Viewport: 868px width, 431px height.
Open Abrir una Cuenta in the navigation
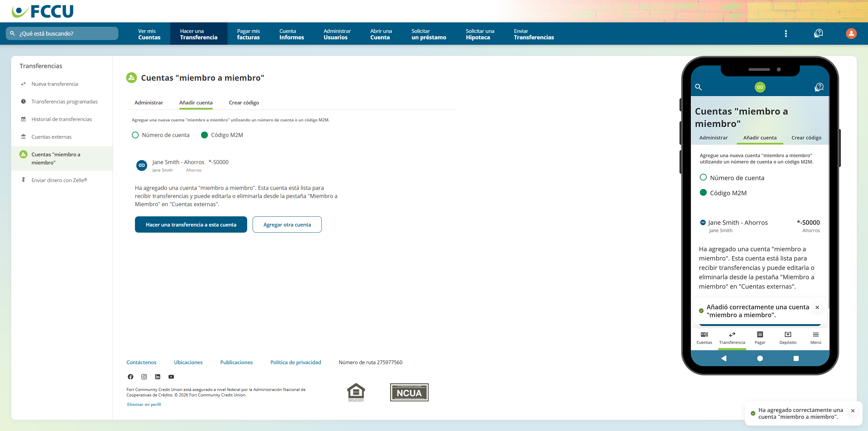[381, 34]
